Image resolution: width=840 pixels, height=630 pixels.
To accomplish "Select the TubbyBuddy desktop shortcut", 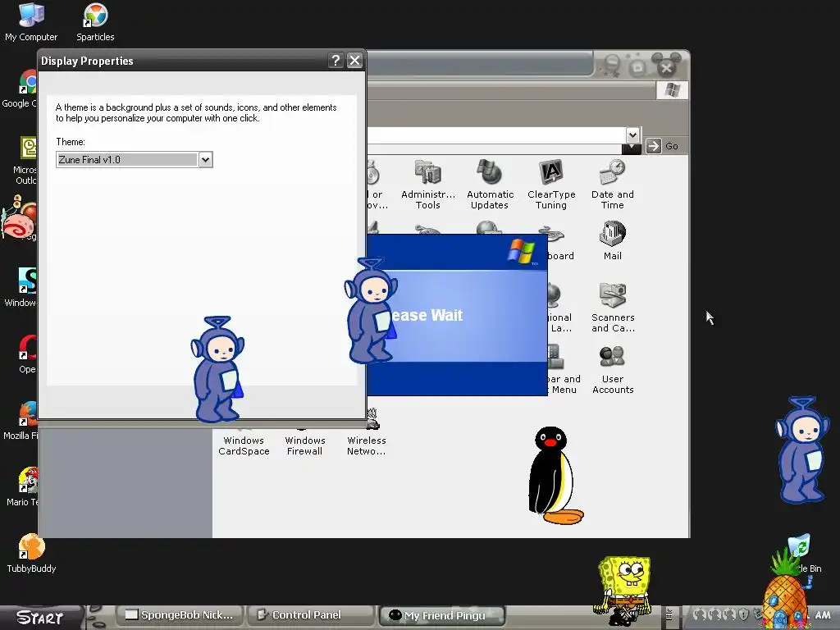I will 31,554.
